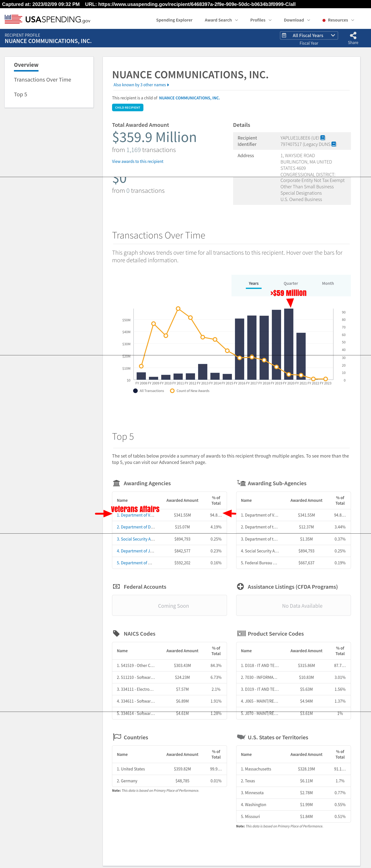Click '1. D318 - IT AND TE…' PSC row
This screenshot has height=868, width=371.
pyautogui.click(x=293, y=666)
